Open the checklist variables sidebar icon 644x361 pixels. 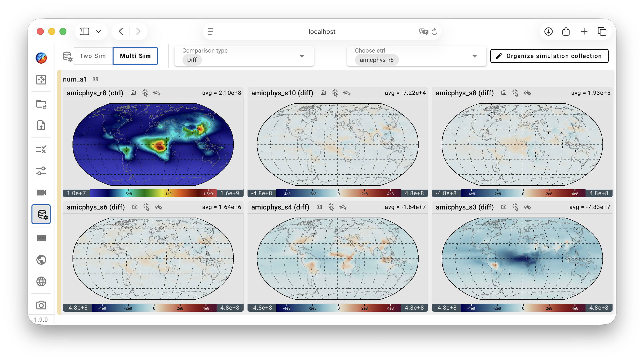(41, 149)
